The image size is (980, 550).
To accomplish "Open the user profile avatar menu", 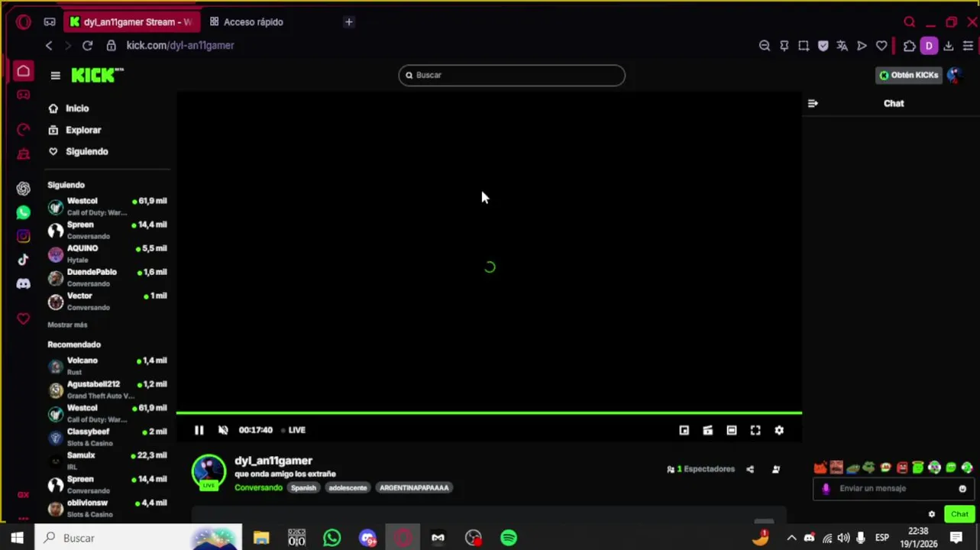I will 954,75.
